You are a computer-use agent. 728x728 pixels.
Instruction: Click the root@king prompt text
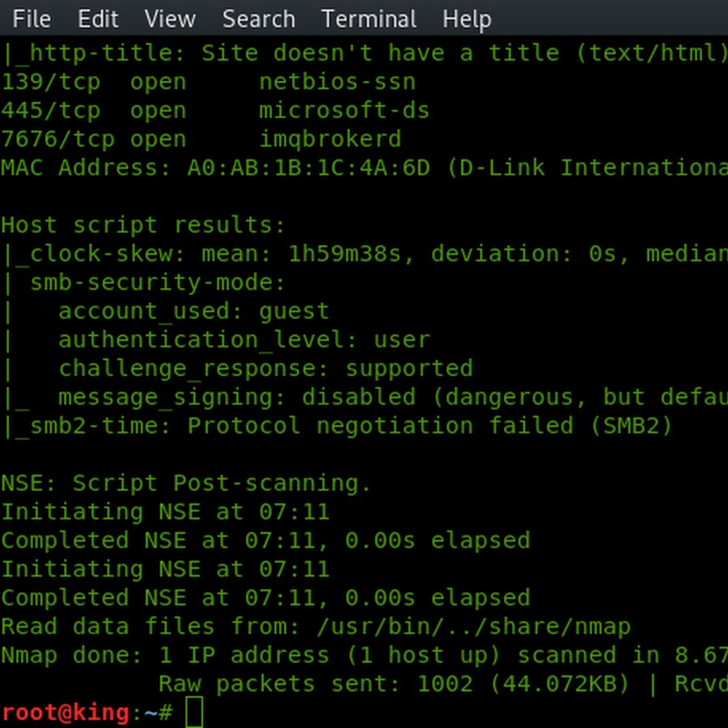(x=65, y=713)
